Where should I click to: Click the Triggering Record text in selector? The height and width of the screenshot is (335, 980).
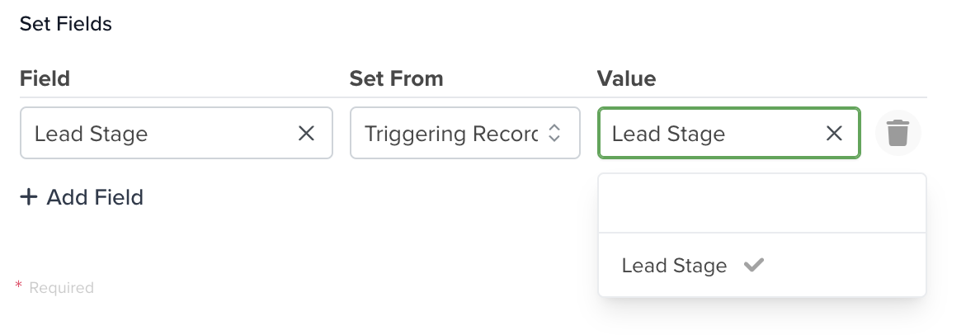click(451, 134)
